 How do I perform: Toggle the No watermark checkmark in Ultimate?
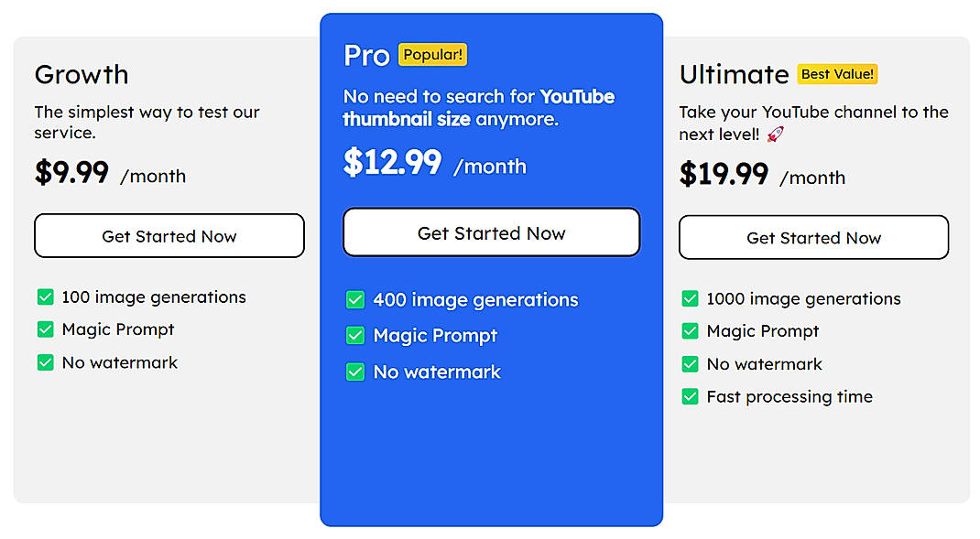690,364
